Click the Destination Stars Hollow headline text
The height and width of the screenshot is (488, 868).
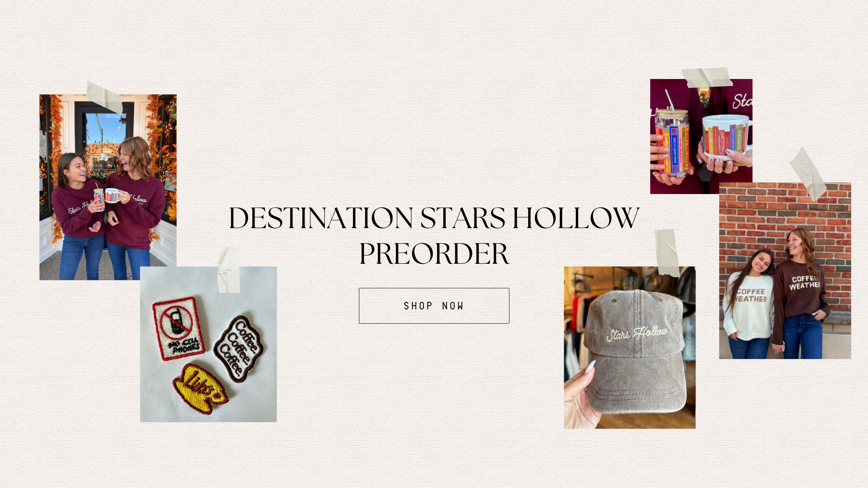click(x=434, y=235)
